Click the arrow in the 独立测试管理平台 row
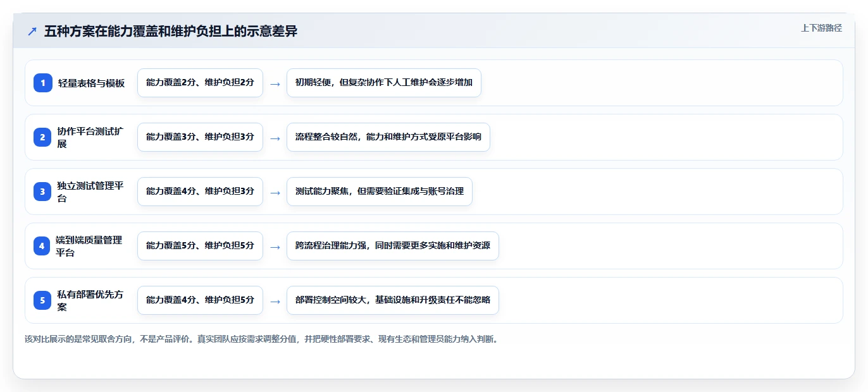 [x=275, y=192]
